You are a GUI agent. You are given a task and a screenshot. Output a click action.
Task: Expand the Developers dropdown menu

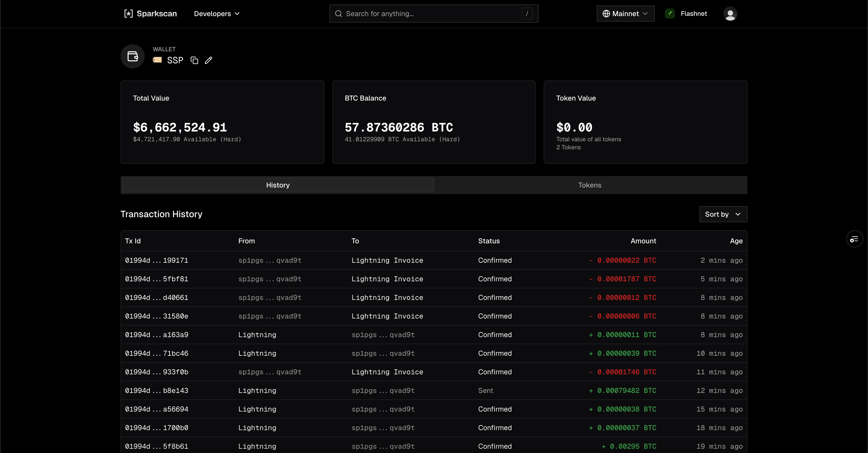coord(217,14)
